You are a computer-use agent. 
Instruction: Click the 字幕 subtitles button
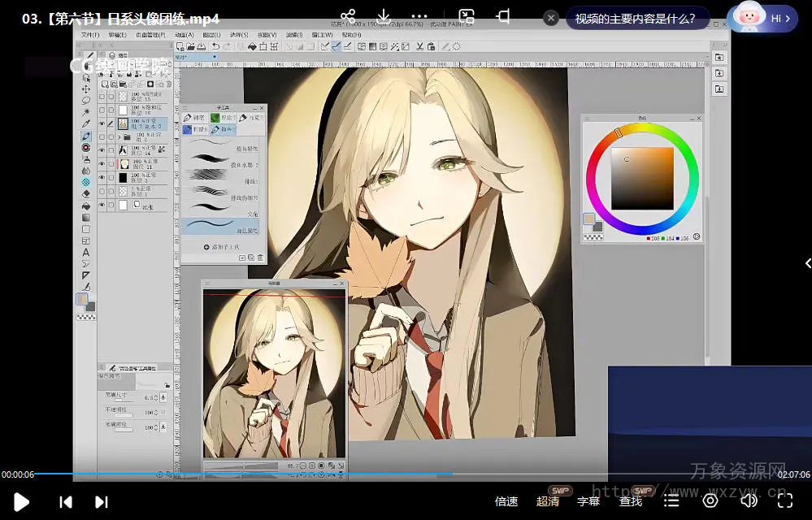tap(588, 501)
